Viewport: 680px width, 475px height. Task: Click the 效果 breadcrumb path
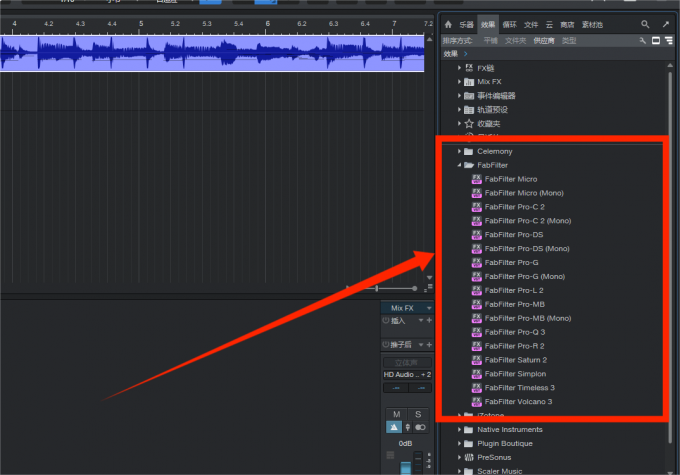(x=451, y=54)
